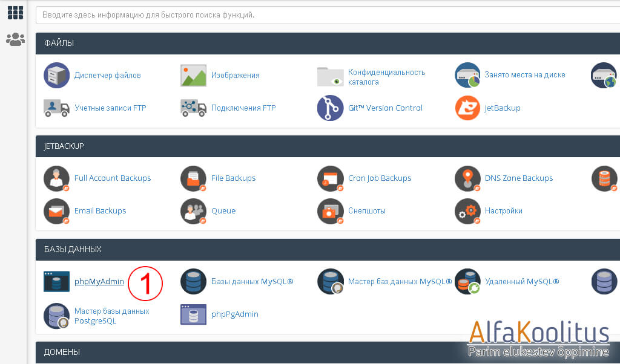
Task: Click the Диспетчер файлов cabinet icon
Action: pyautogui.click(x=56, y=75)
